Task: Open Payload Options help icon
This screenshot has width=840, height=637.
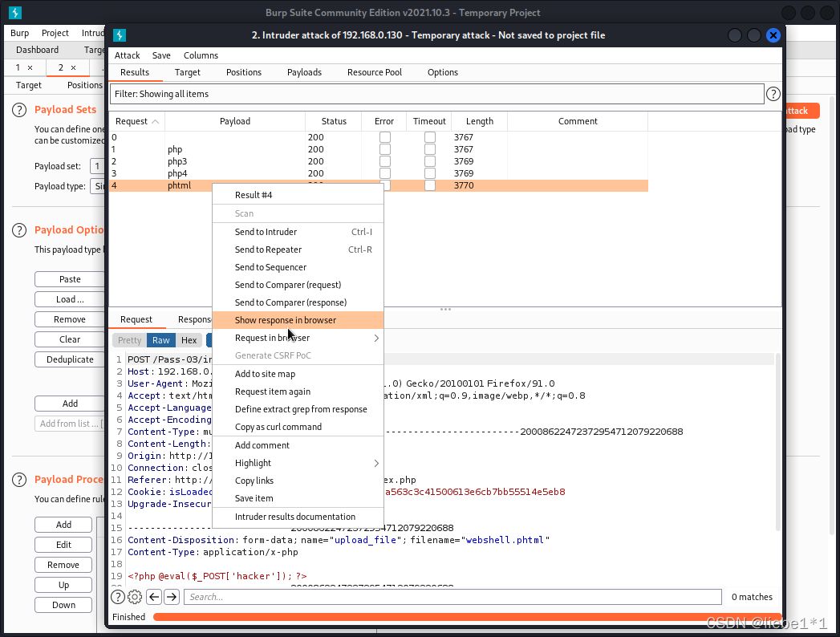Action: [x=19, y=230]
